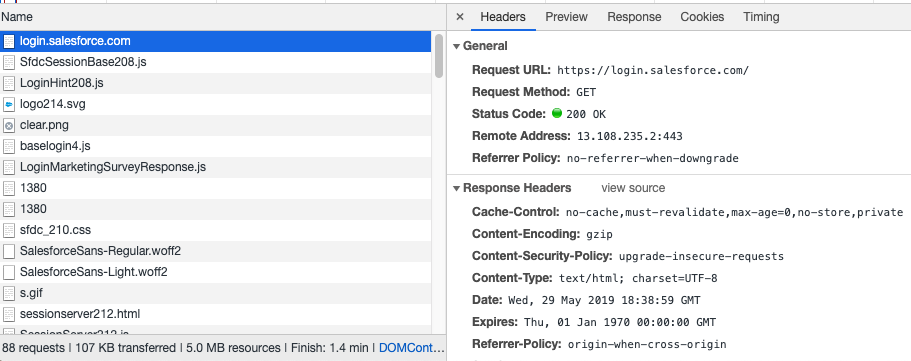This screenshot has height=361, width=911.
Task: Click the blank icon beside SalesforceSans-Light.woff2
Action: (x=9, y=272)
